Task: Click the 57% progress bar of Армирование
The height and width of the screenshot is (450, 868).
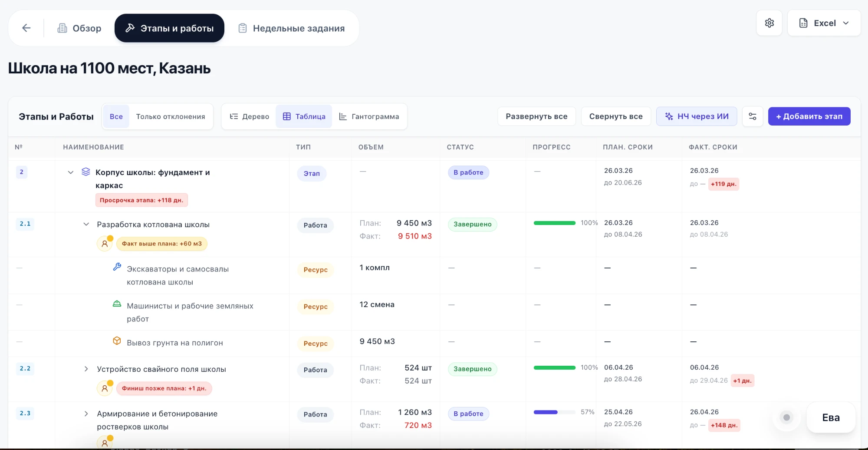Action: [x=555, y=412]
